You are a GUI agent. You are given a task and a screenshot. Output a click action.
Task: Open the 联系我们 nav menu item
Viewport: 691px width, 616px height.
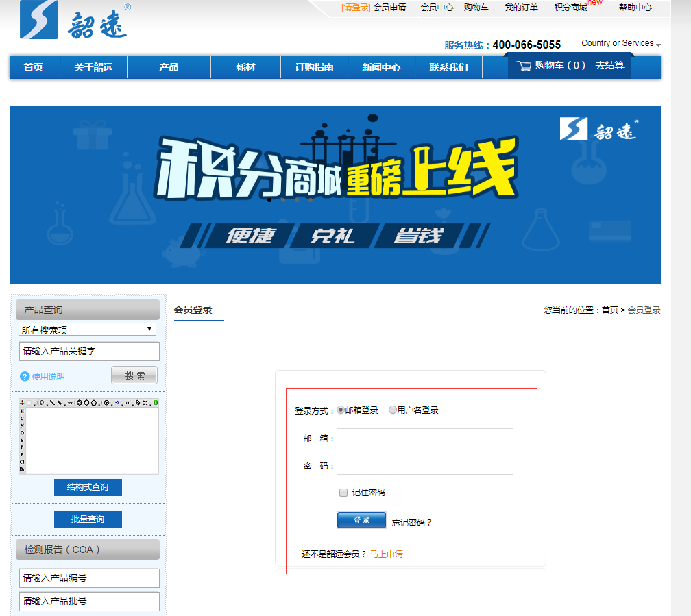(448, 67)
